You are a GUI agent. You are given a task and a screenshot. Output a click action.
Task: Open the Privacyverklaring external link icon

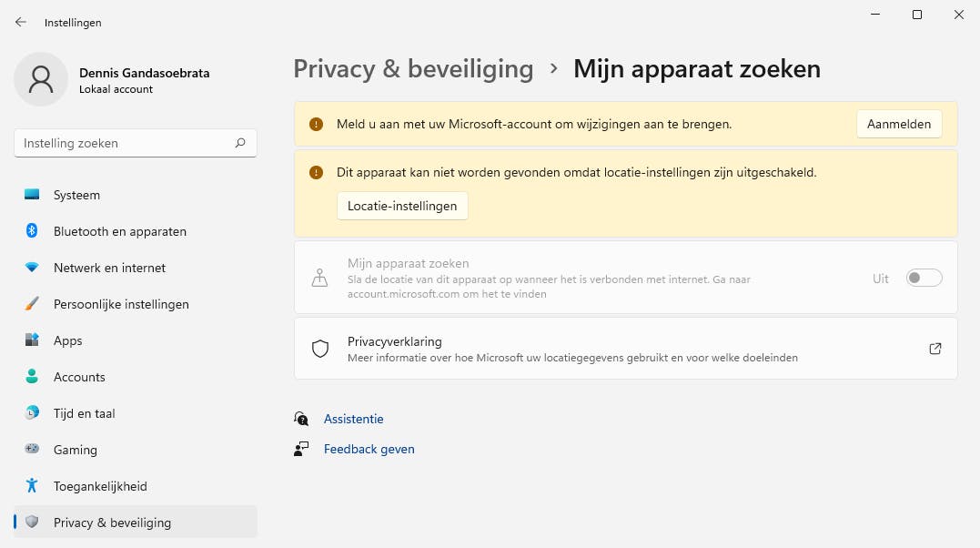pos(935,349)
